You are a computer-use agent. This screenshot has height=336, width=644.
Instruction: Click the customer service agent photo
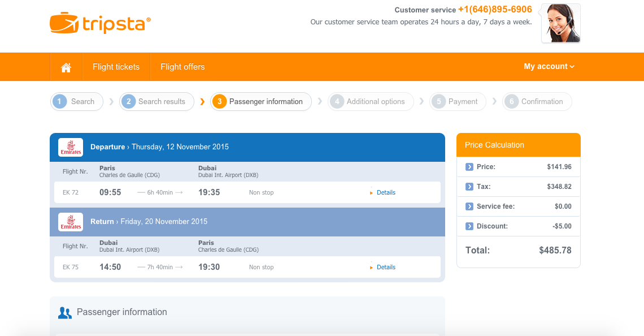[x=560, y=23]
